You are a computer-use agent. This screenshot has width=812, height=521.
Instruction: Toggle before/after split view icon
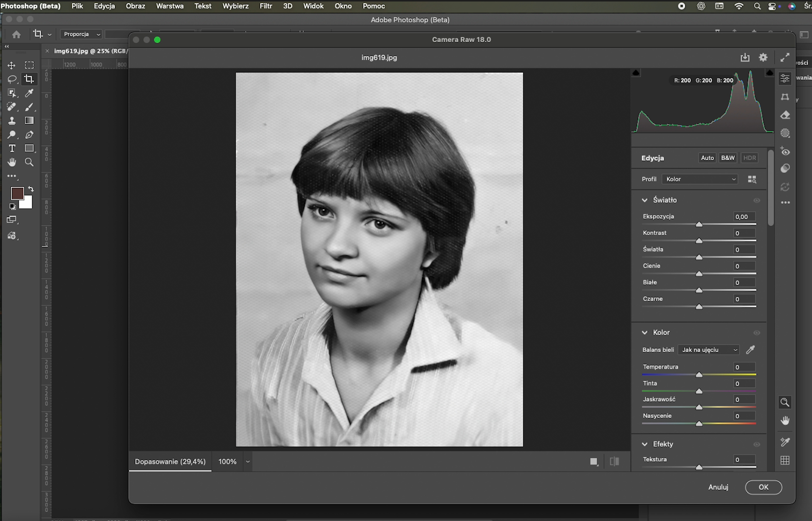tap(614, 462)
